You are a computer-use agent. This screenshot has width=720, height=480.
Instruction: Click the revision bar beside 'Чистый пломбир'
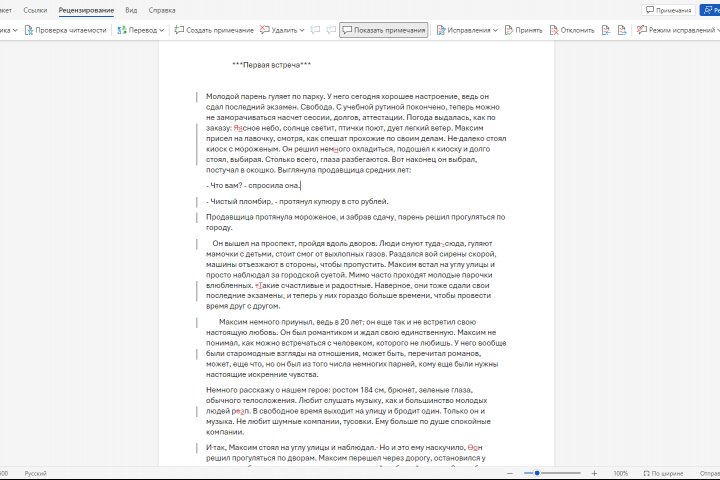click(197, 202)
